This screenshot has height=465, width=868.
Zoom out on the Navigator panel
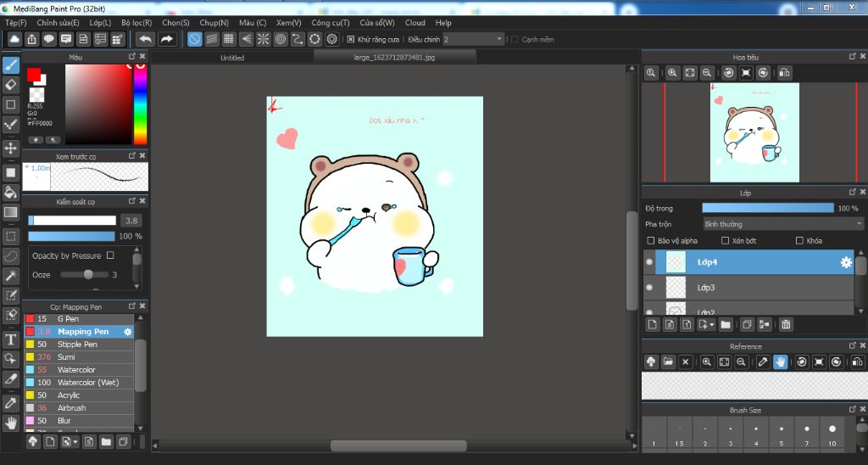coord(707,73)
